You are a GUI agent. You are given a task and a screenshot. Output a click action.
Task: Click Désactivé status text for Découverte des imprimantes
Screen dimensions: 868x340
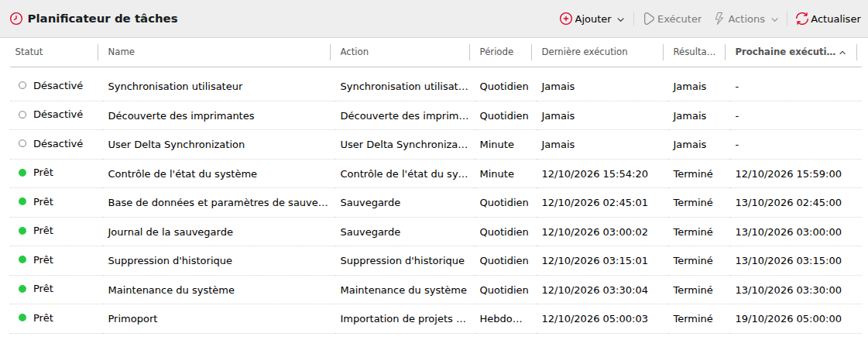tap(58, 115)
